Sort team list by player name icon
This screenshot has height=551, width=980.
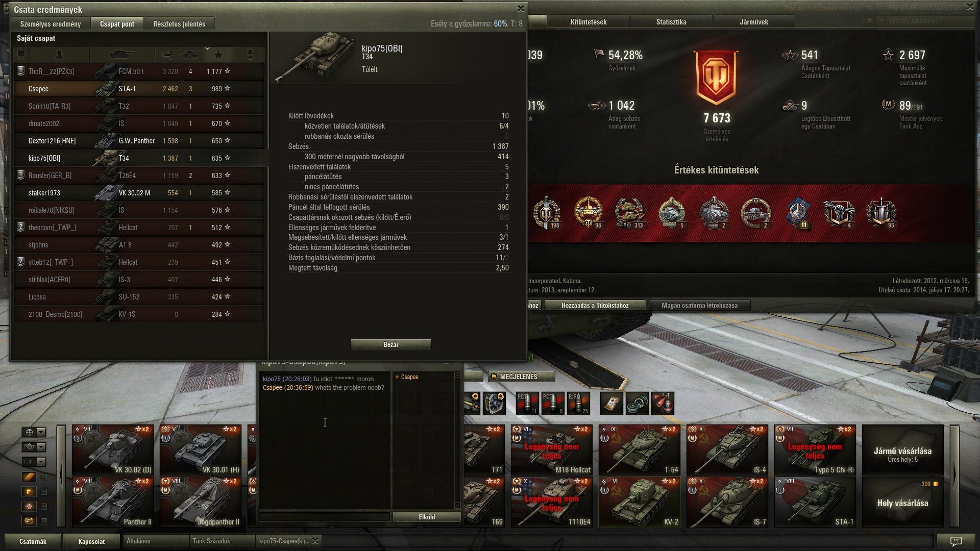click(59, 54)
